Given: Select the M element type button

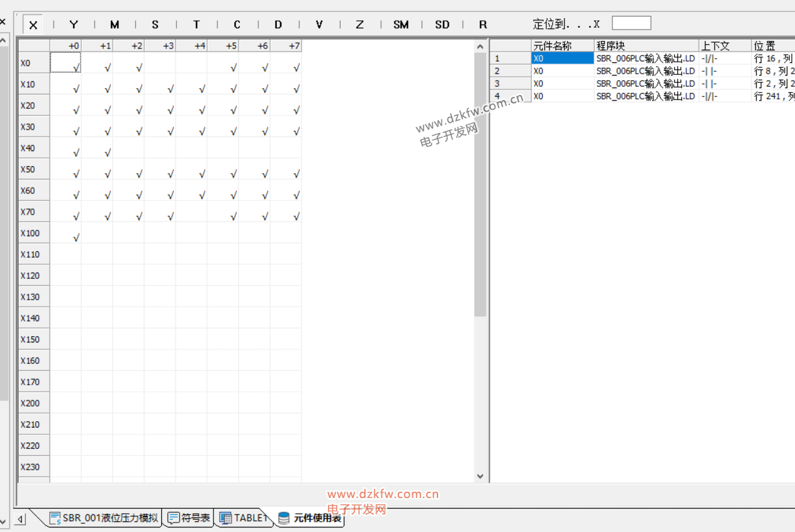Looking at the screenshot, I should (x=115, y=25).
